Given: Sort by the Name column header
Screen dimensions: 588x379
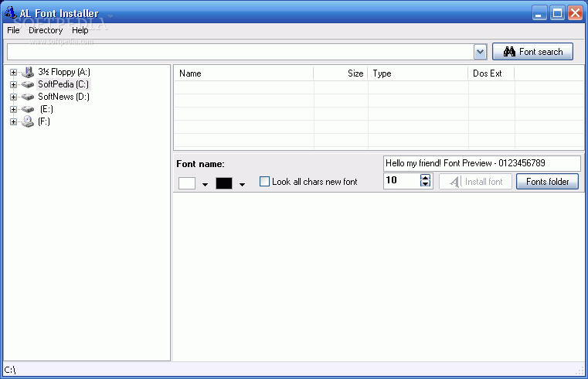Looking at the screenshot, I should [243, 73].
